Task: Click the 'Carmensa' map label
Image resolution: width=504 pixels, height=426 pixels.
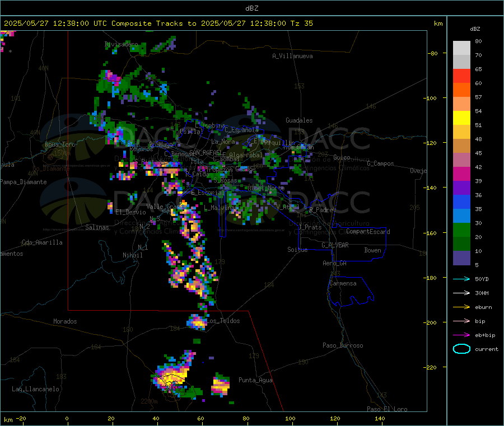Action: (343, 283)
